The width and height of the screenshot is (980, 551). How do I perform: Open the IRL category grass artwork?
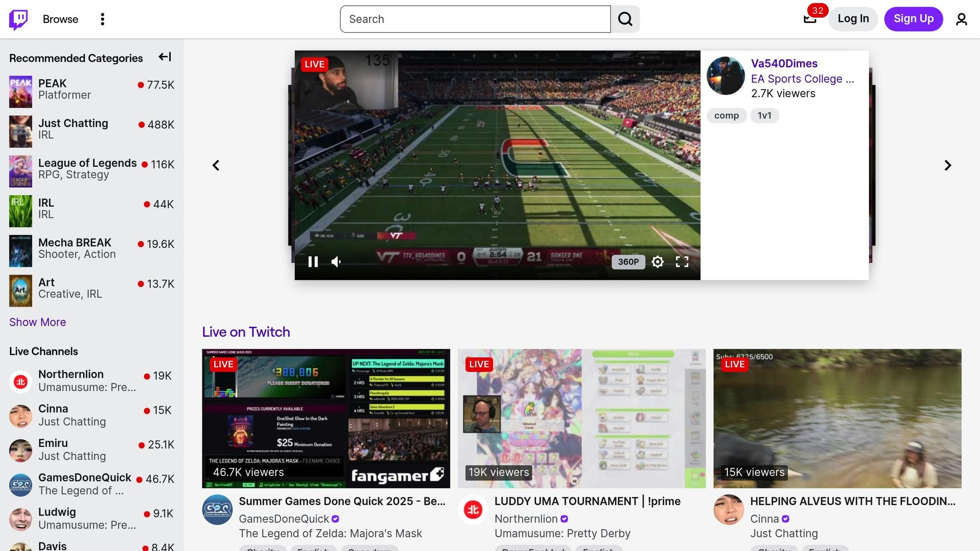point(21,211)
